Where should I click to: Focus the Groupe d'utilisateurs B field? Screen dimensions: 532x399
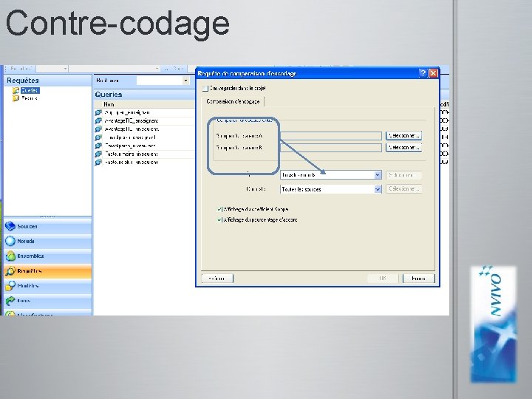tap(331, 148)
